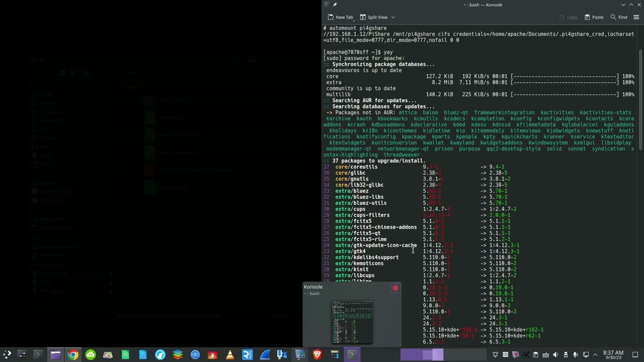Open Find in the Konsole toolbar
Screen dimensions: 644x362
618,17
